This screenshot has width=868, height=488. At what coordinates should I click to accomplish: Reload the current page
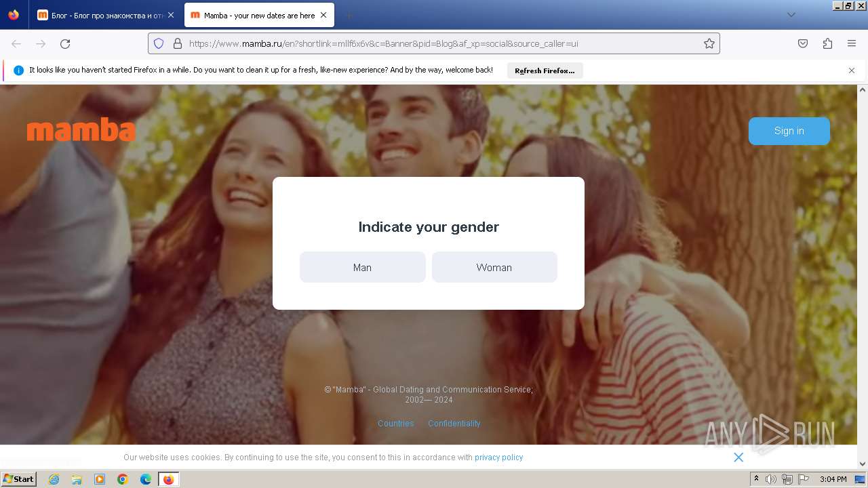click(x=65, y=43)
